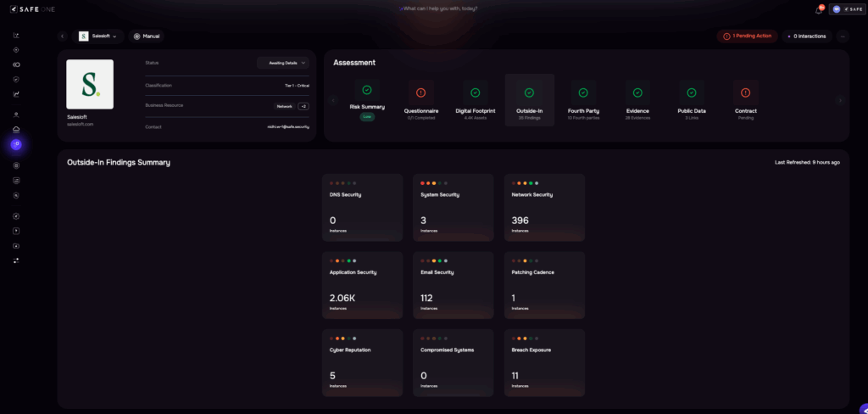The height and width of the screenshot is (414, 868).
Task: Click the salesloft.com domain text
Action: click(81, 124)
